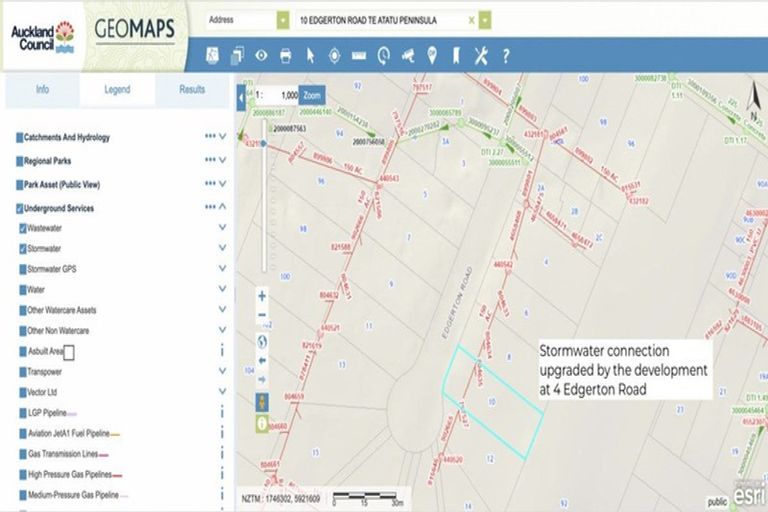Click the location pin marker tool
This screenshot has width=768, height=512.
(432, 56)
